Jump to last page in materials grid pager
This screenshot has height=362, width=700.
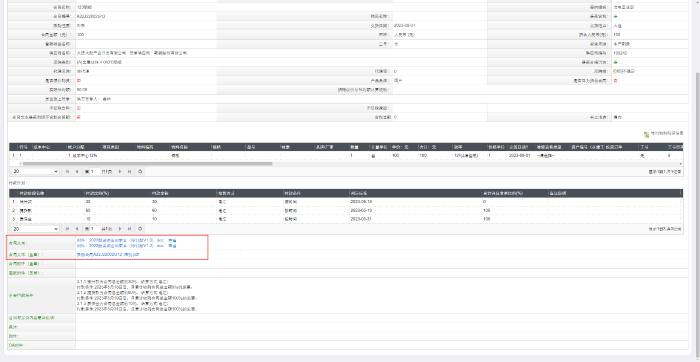click(x=129, y=171)
